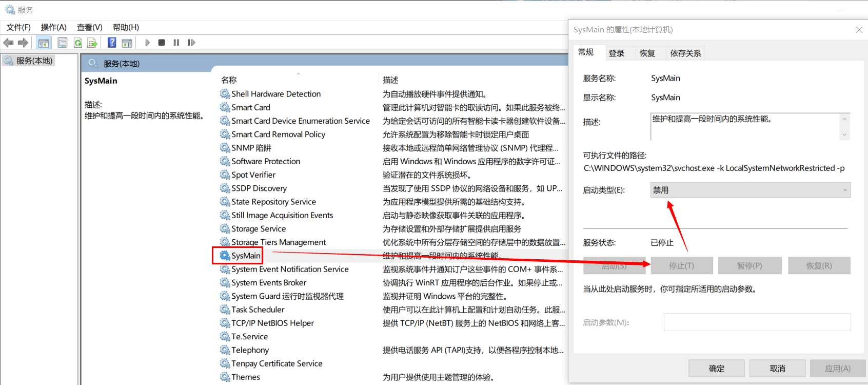Click the 应用(A) button
The width and height of the screenshot is (868, 385).
click(838, 369)
